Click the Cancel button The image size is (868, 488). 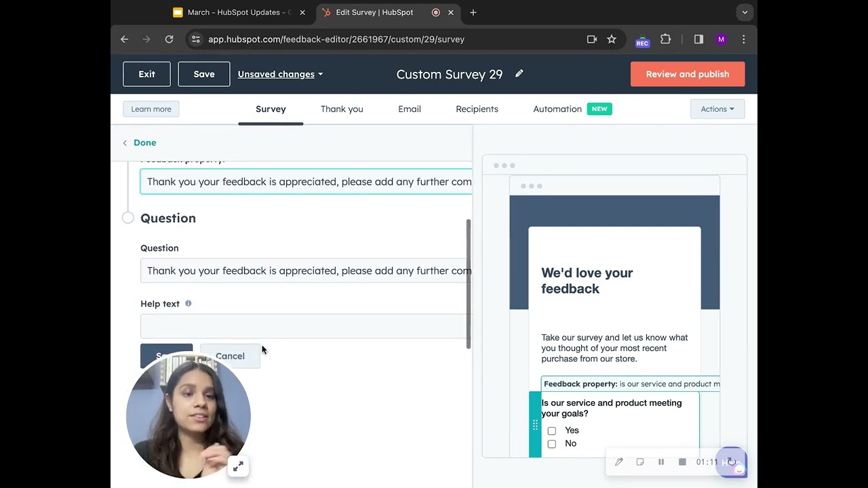pyautogui.click(x=230, y=356)
